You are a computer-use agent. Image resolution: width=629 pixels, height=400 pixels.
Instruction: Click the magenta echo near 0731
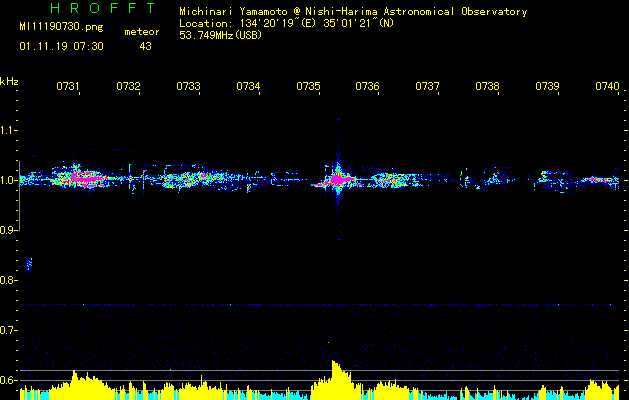pyautogui.click(x=86, y=178)
